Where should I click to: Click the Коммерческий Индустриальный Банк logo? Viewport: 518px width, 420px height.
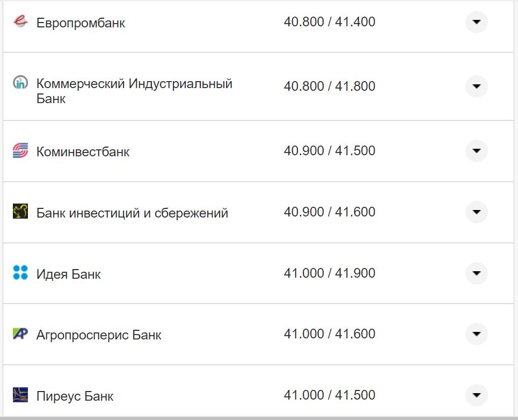pyautogui.click(x=20, y=82)
